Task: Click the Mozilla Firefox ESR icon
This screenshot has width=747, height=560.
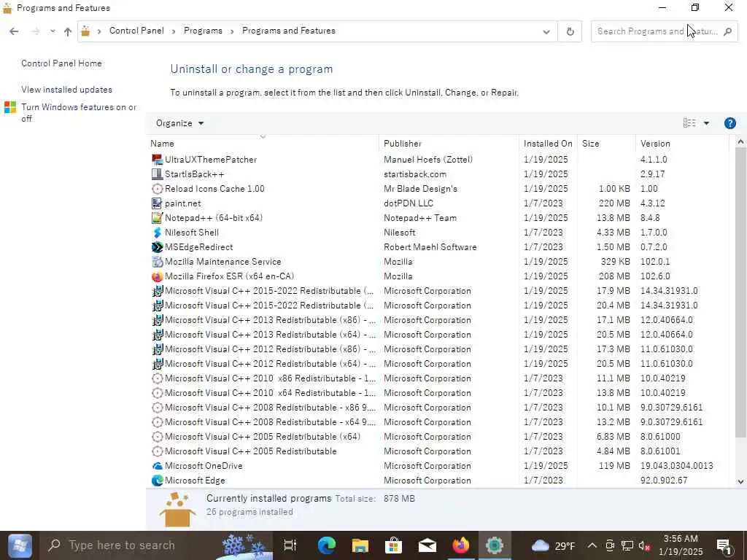Action: [x=157, y=276]
